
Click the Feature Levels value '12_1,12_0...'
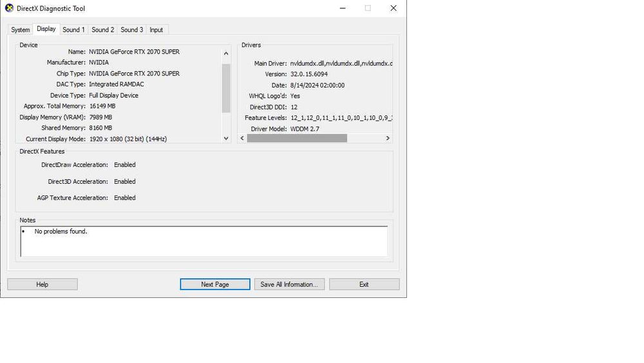tap(341, 117)
